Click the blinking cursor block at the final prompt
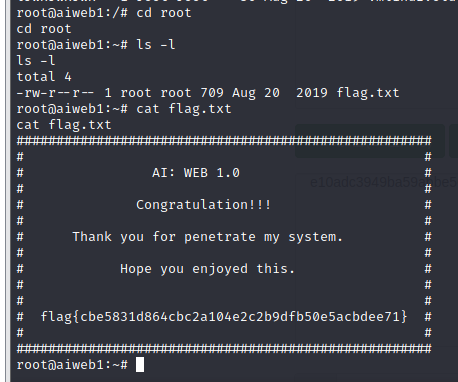Screen dimensions: 458x382 [x=140, y=364]
